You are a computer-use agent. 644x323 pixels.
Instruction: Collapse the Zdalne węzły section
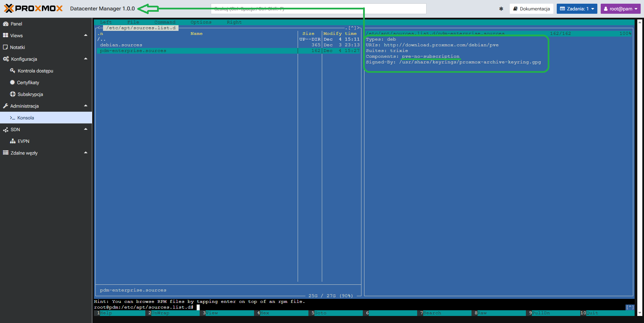point(86,153)
